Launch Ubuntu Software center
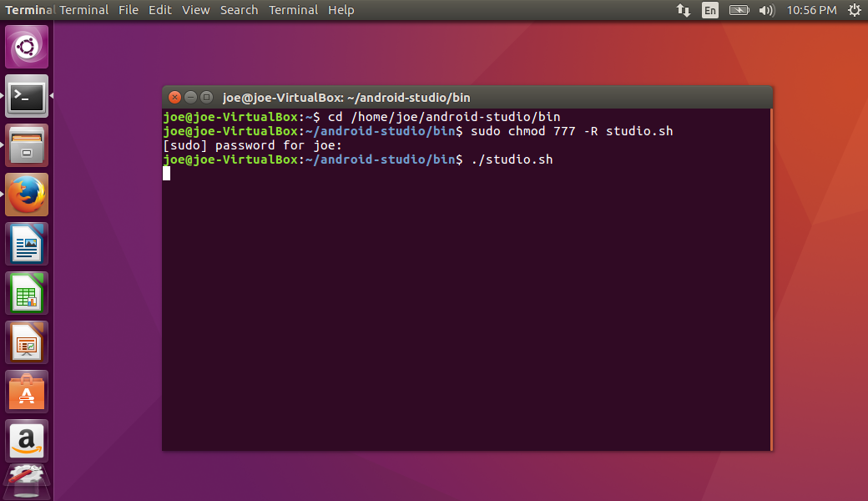The width and height of the screenshot is (868, 501). coord(27,392)
